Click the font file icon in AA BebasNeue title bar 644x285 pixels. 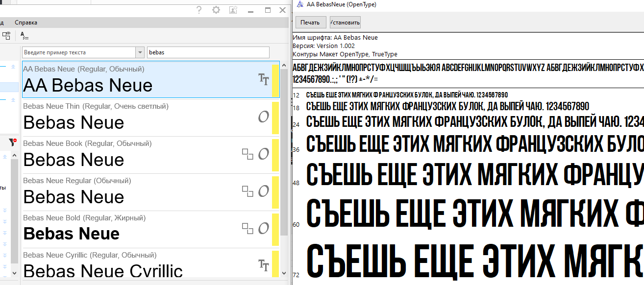[x=300, y=4]
